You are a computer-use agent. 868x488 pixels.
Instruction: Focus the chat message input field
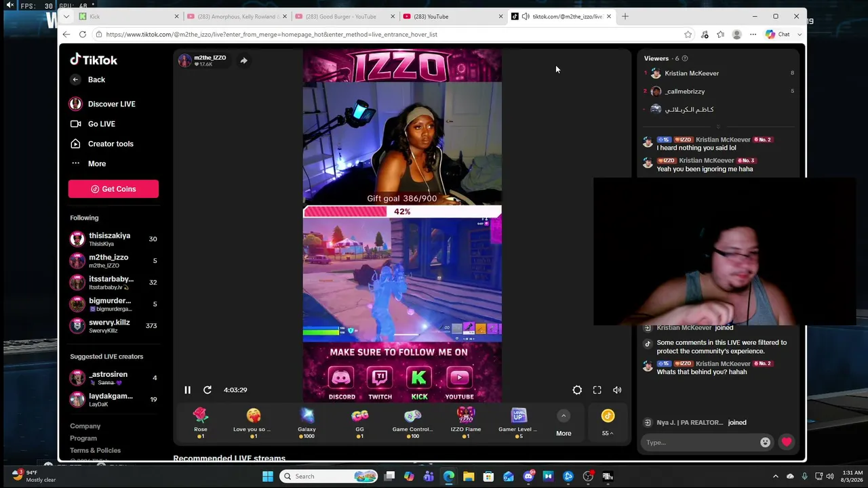[x=701, y=443]
